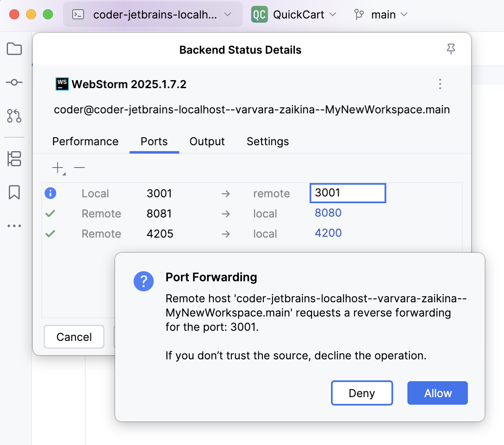The height and width of the screenshot is (445, 504).
Task: Open WebStorm backend more options menu
Action: coord(440,84)
